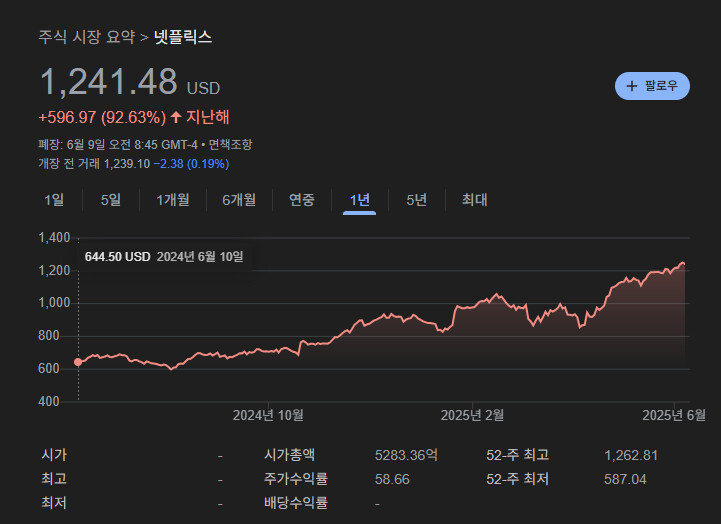Click the 팔로우 follow button

pyautogui.click(x=652, y=86)
